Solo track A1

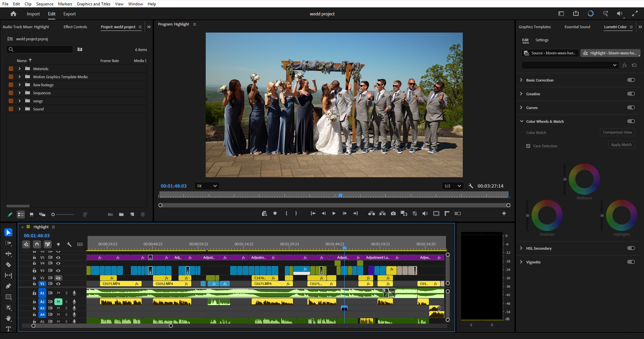[66, 293]
